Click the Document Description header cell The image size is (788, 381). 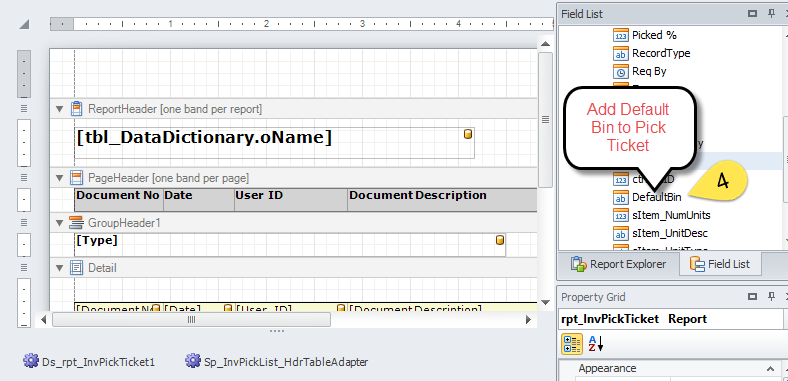(442, 200)
